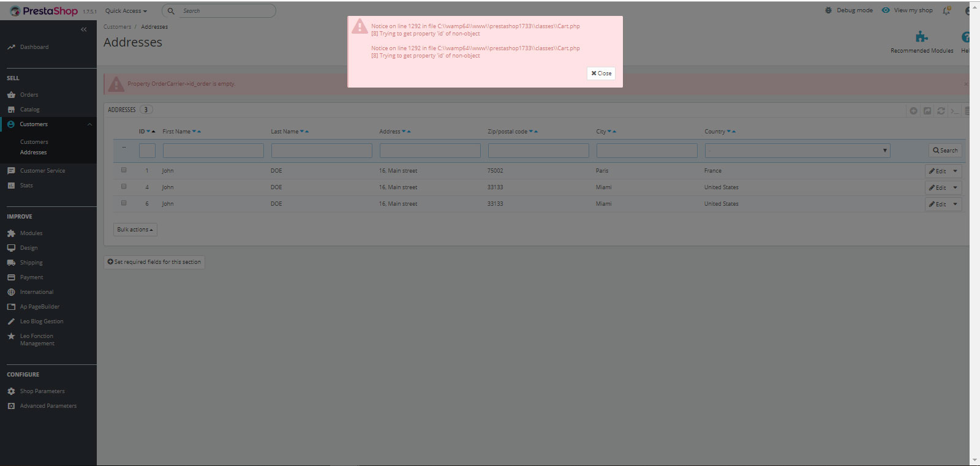The width and height of the screenshot is (980, 466).
Task: Show SQL query terminal icon
Action: [954, 111]
